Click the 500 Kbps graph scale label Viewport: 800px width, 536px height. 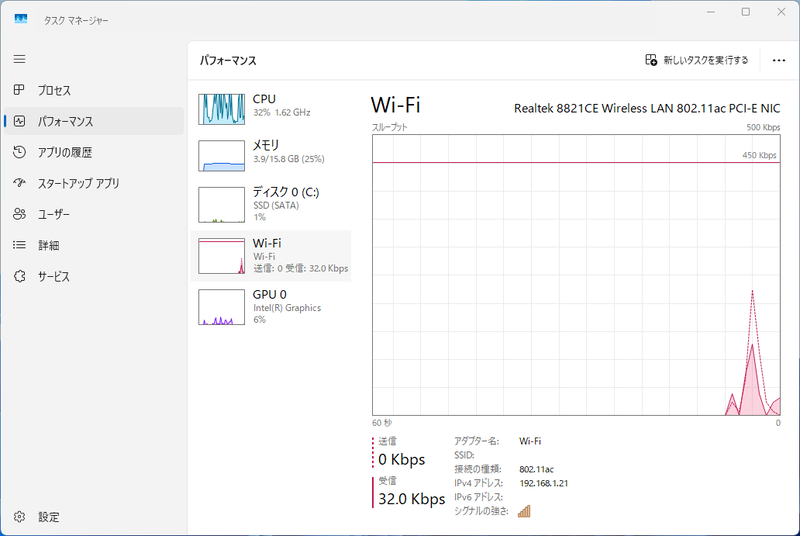(763, 127)
